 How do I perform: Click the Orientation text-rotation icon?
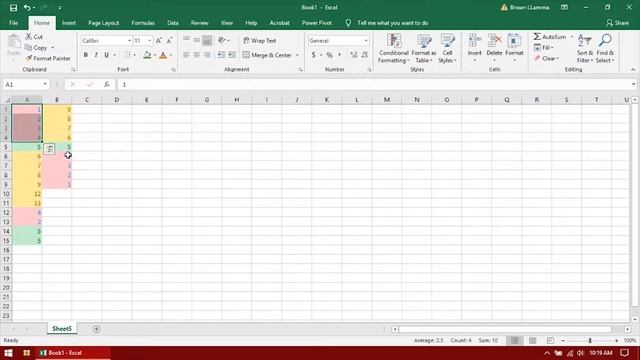(222, 40)
